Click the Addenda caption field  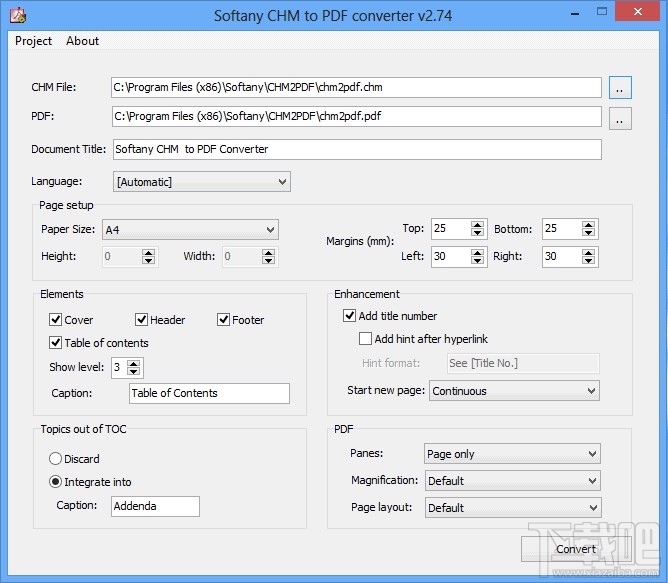coord(155,506)
